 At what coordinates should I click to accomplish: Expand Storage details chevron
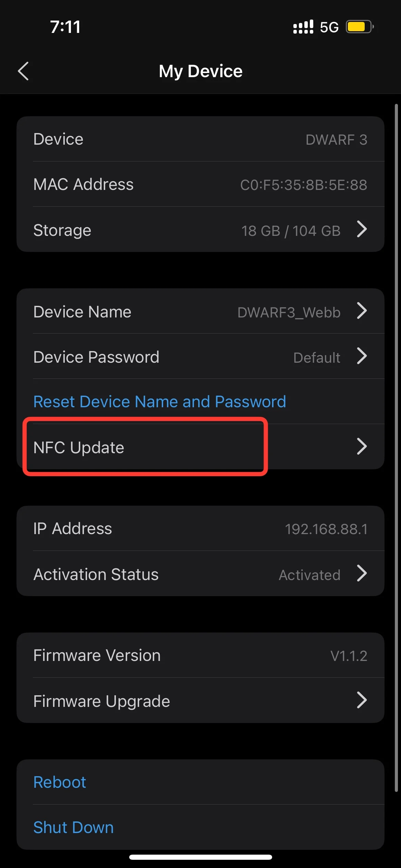click(x=362, y=229)
